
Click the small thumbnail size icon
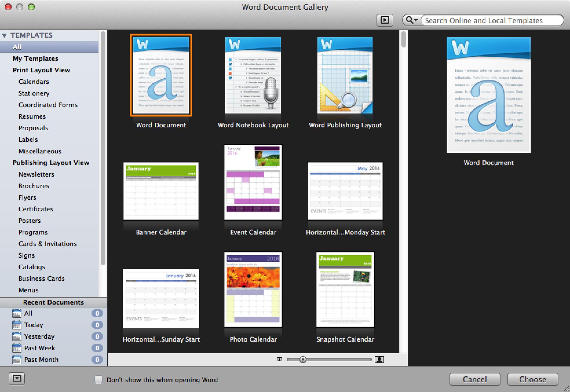(x=279, y=360)
